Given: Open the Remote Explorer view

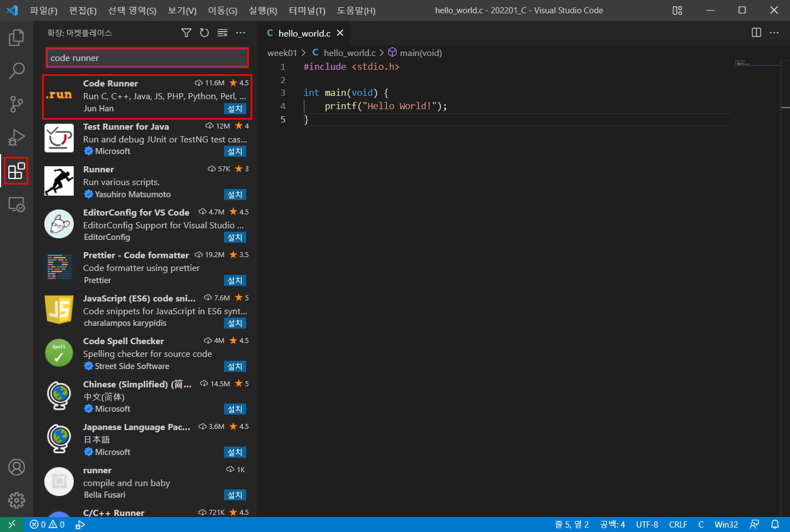Looking at the screenshot, I should click(17, 204).
